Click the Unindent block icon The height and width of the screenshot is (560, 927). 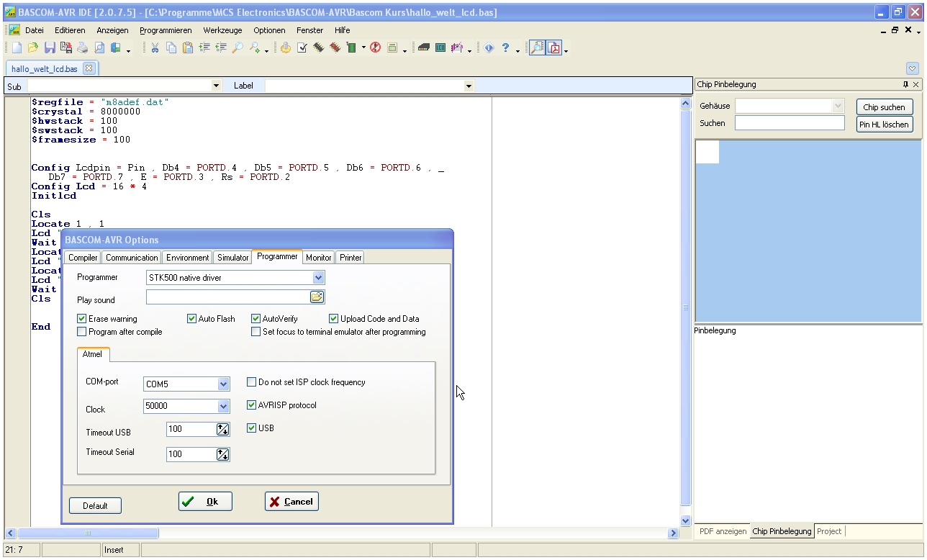(x=221, y=48)
